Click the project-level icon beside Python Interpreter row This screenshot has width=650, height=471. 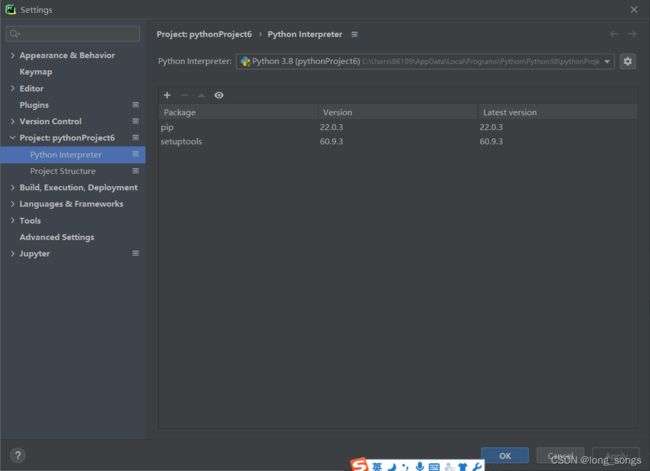click(x=136, y=154)
